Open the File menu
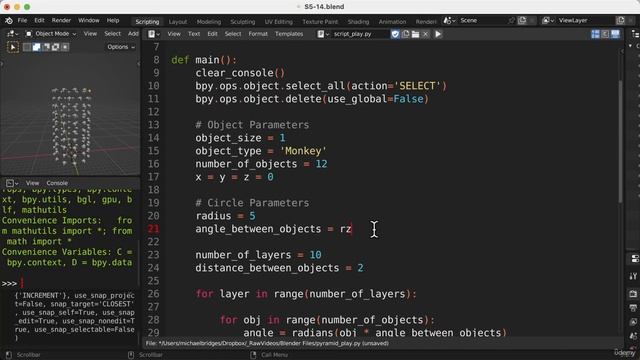Image resolution: width=640 pixels, height=360 pixels. point(22,20)
